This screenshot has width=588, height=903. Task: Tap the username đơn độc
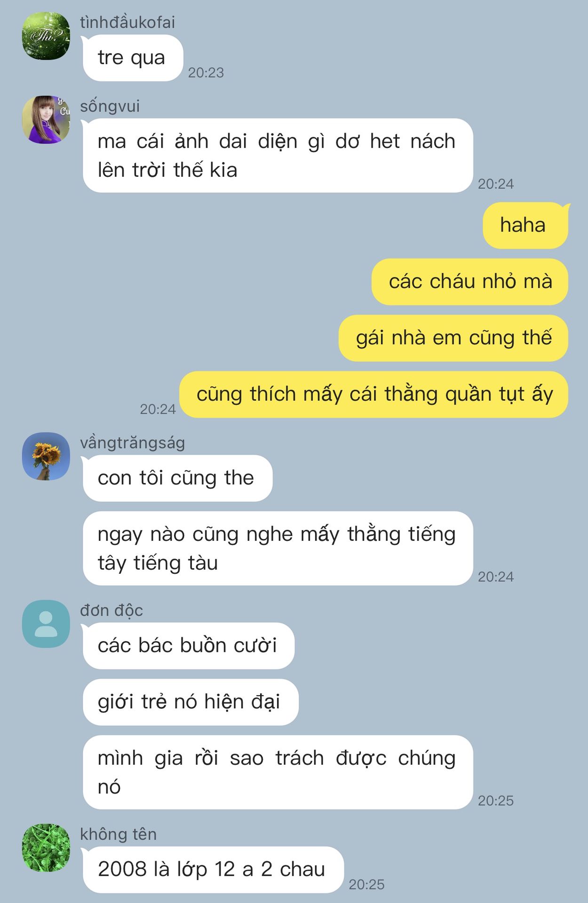(x=111, y=610)
